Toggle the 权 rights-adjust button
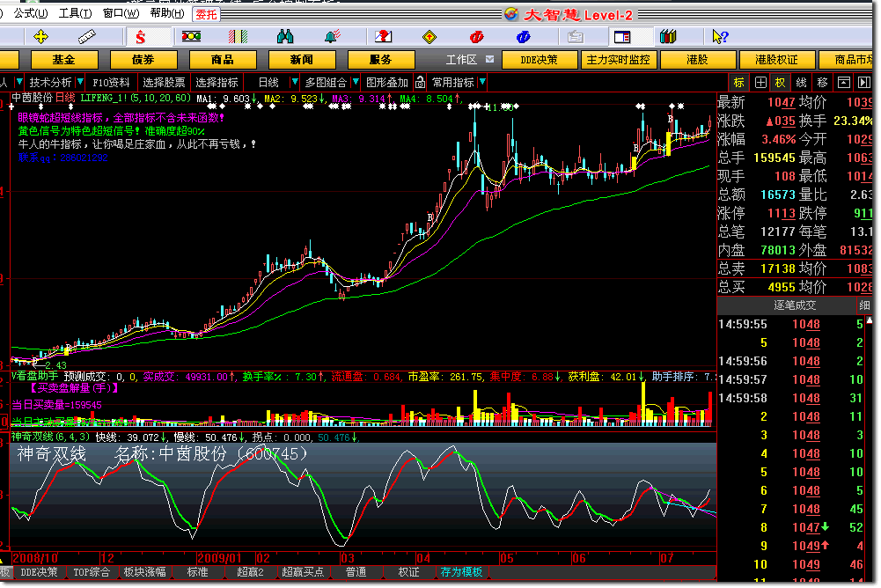The width and height of the screenshot is (881, 588). pyautogui.click(x=780, y=83)
